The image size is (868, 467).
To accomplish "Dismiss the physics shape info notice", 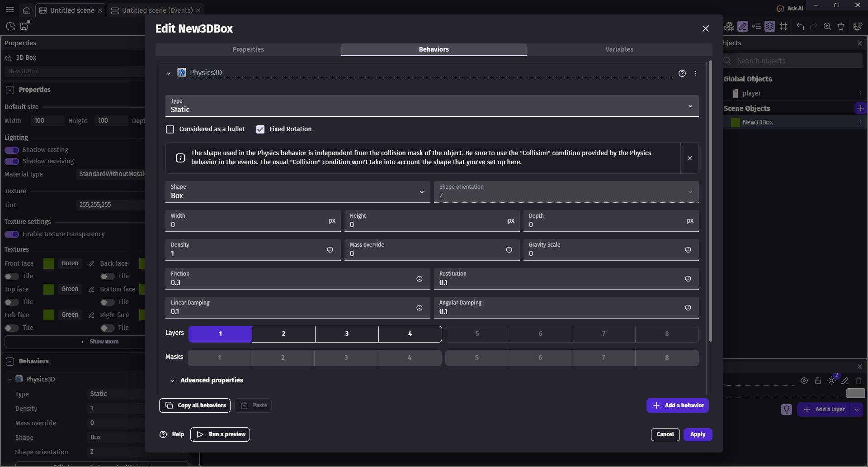I will click(689, 158).
